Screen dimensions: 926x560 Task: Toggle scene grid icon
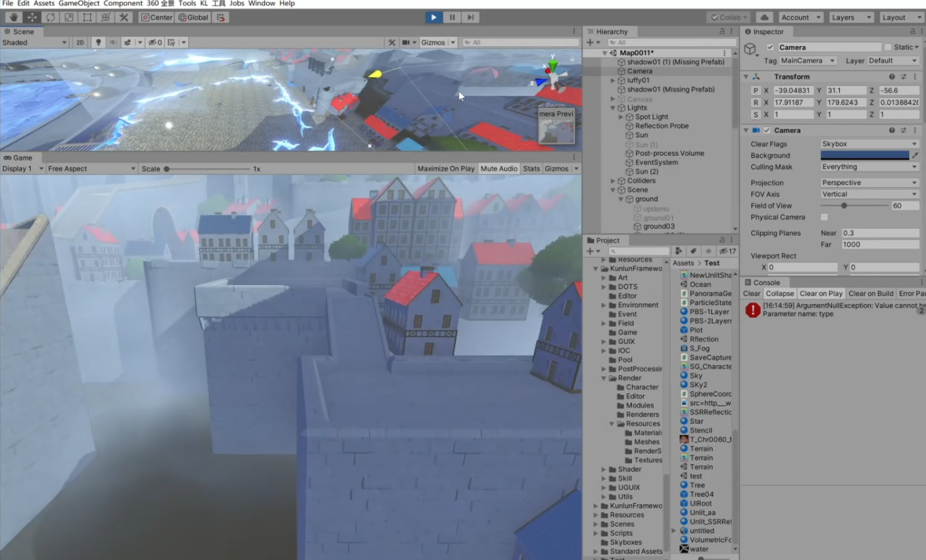point(172,42)
